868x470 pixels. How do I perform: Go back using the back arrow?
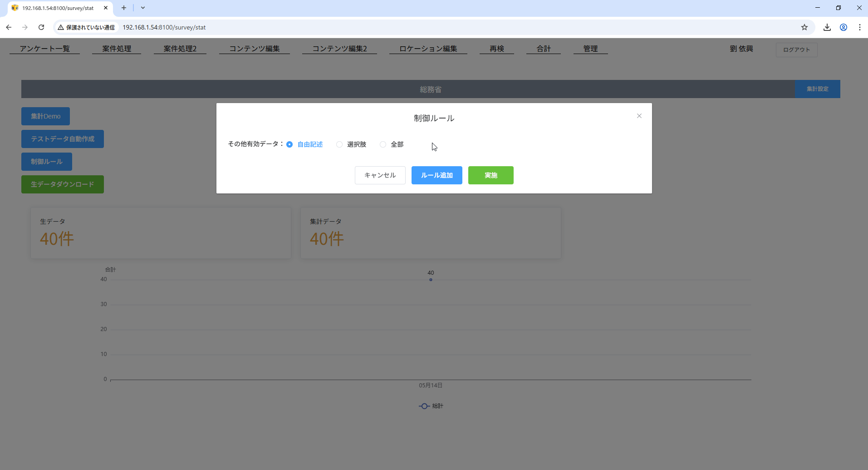coord(9,27)
